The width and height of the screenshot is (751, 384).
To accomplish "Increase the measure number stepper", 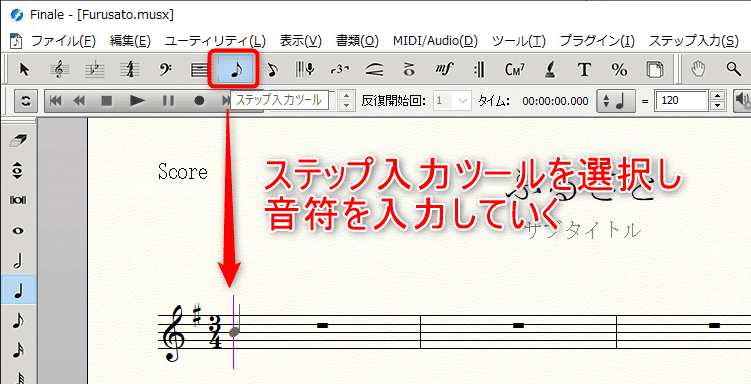I will 347,96.
